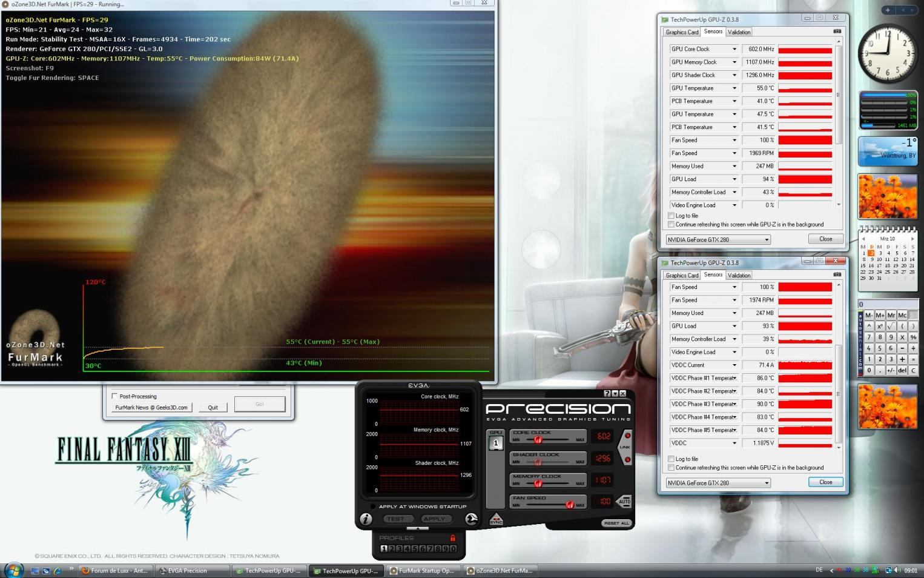Adjust the Memory Clock slider knob
The width and height of the screenshot is (924, 578).
538,483
